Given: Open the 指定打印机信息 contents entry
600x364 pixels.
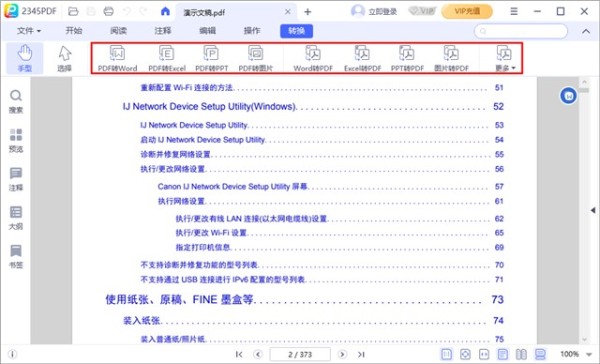Looking at the screenshot, I should [203, 247].
